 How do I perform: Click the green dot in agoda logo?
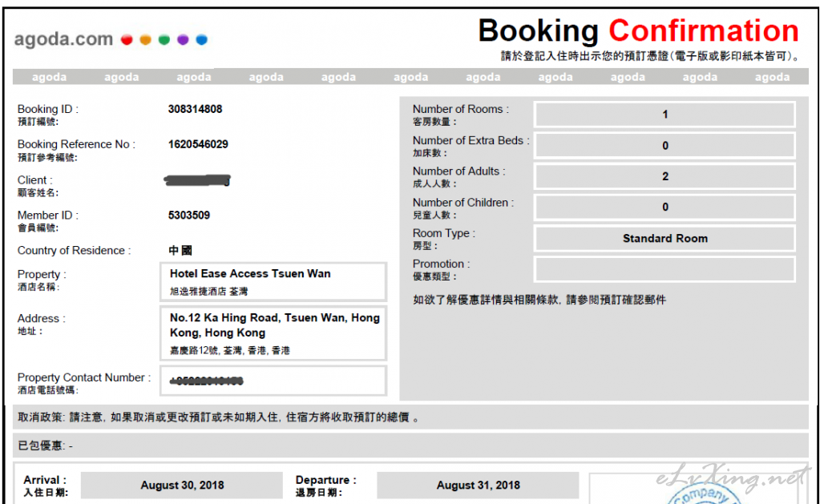164,39
